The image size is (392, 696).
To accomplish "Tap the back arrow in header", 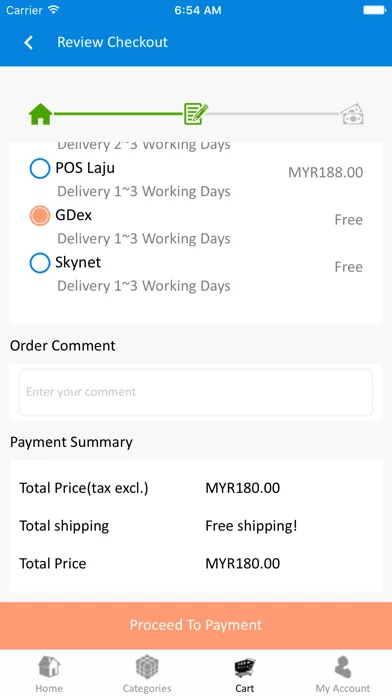I will point(28,43).
